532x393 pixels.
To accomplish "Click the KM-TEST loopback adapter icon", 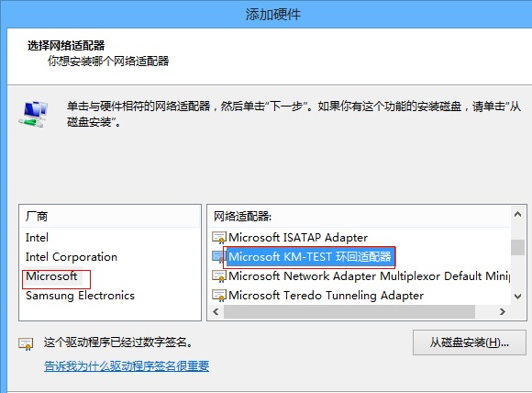I will point(217,256).
